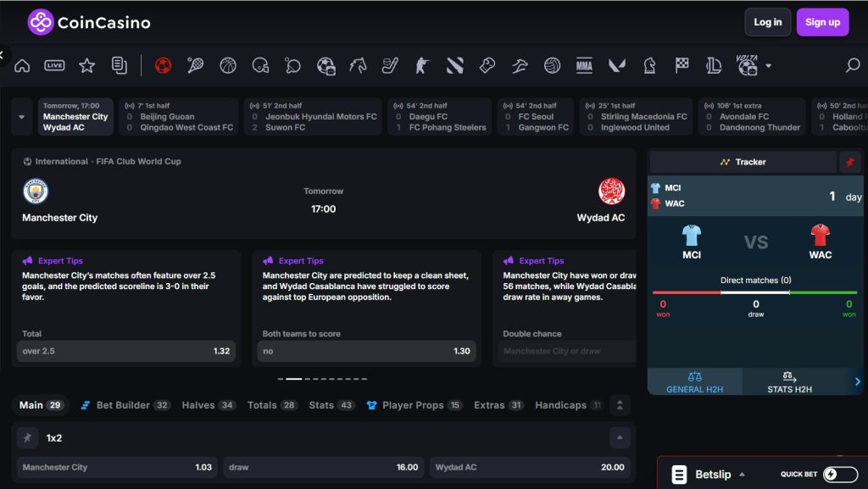868x489 pixels.
Task: Pin the Tracker widget
Action: pyautogui.click(x=849, y=162)
